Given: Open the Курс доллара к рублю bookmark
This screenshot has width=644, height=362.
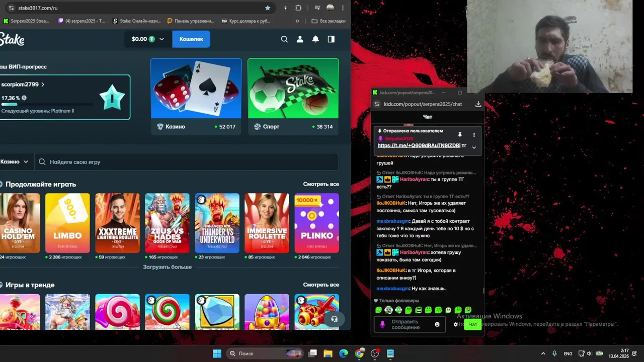Looking at the screenshot, I should [x=247, y=21].
